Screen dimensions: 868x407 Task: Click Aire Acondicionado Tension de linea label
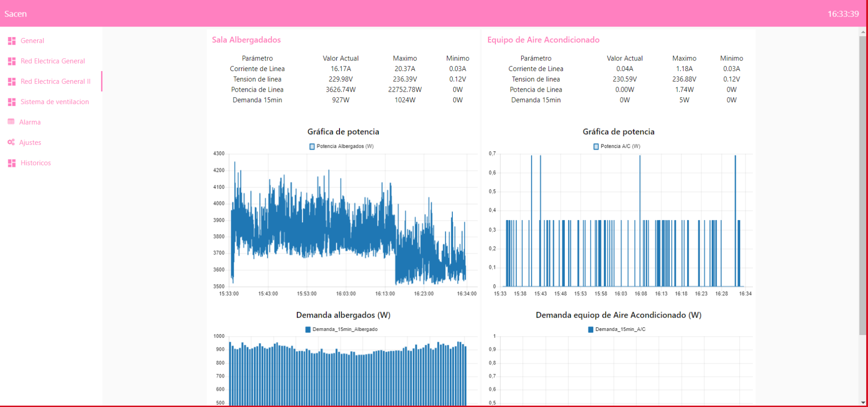click(536, 79)
